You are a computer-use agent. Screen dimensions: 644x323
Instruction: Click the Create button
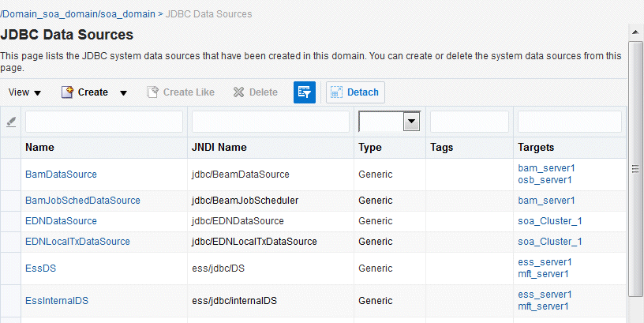(x=85, y=92)
